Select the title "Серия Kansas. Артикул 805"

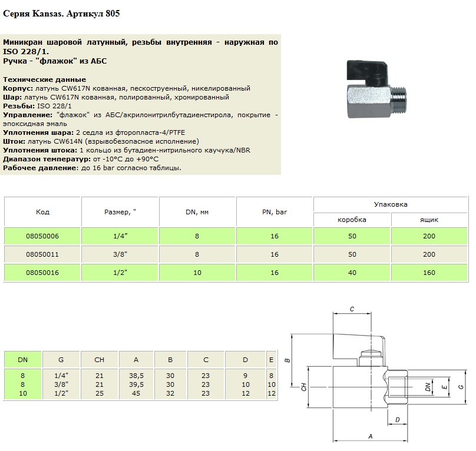(x=61, y=14)
